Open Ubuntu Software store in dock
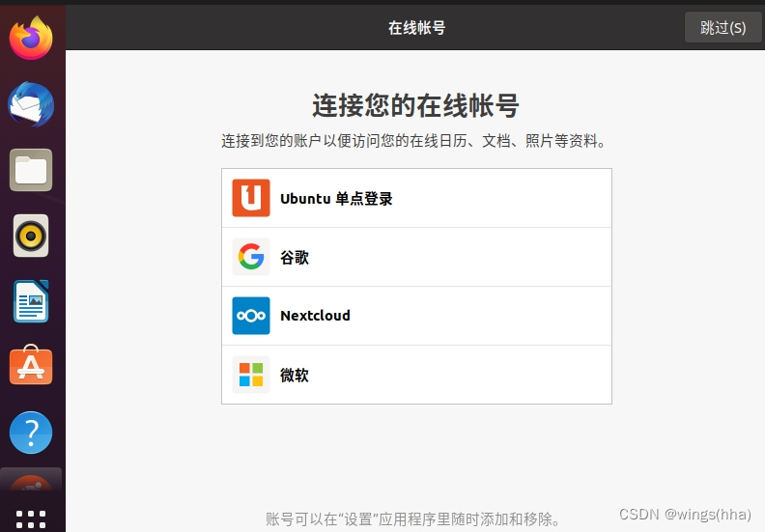Viewport: 765px width, 532px height. coord(31,365)
